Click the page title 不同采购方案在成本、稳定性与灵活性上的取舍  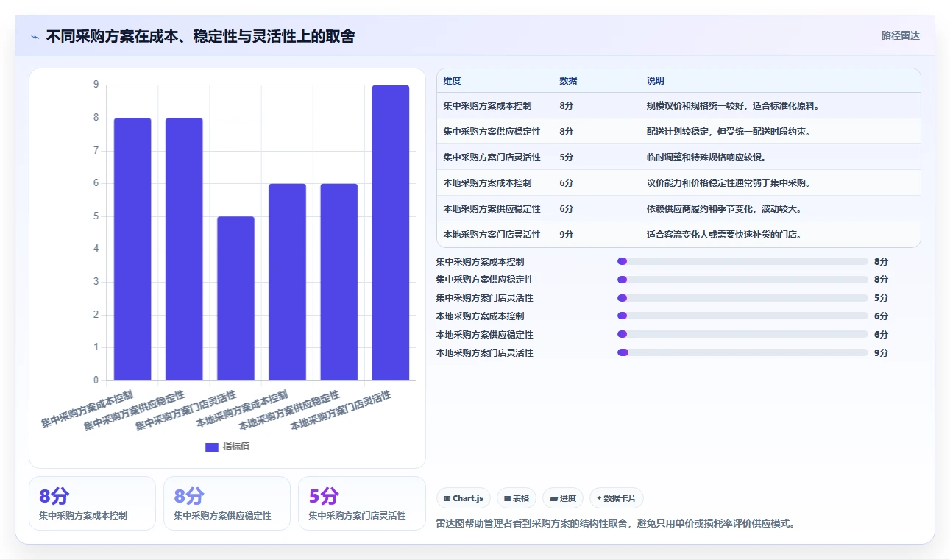pyautogui.click(x=200, y=36)
